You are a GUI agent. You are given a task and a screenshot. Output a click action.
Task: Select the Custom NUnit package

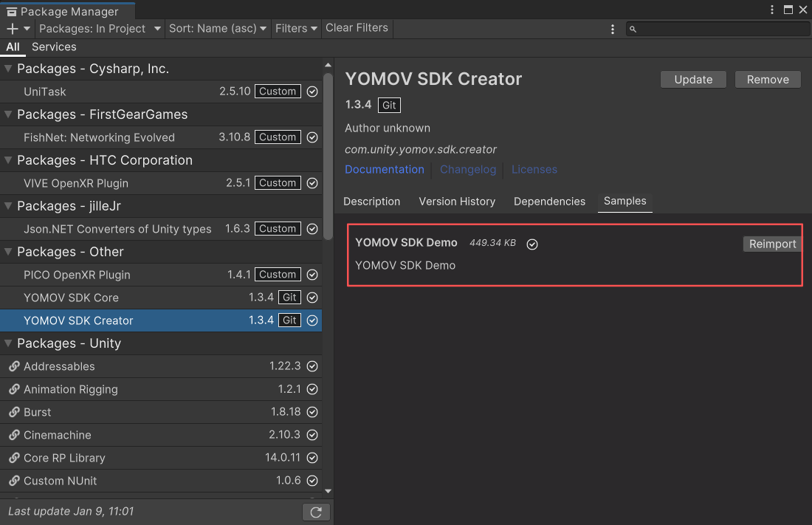click(161, 481)
